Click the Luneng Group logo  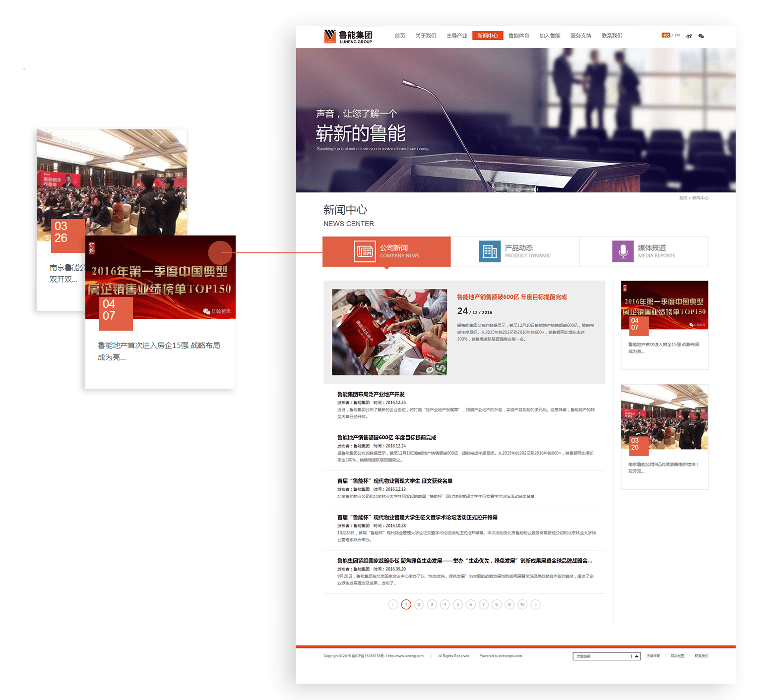(x=348, y=36)
